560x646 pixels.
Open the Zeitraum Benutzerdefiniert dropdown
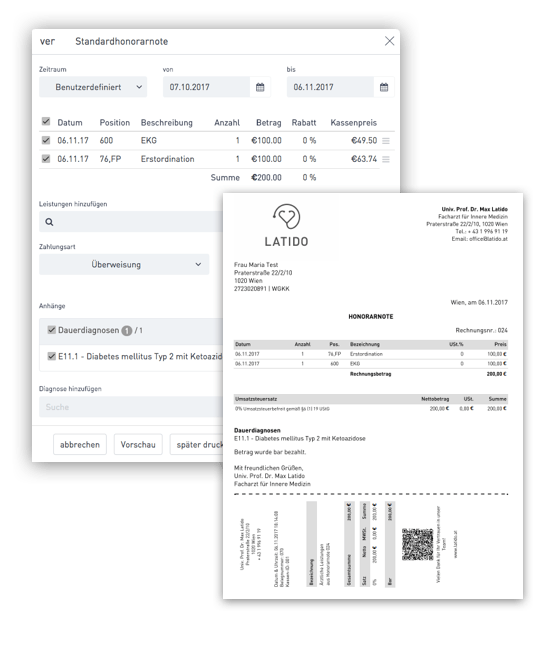click(x=93, y=87)
